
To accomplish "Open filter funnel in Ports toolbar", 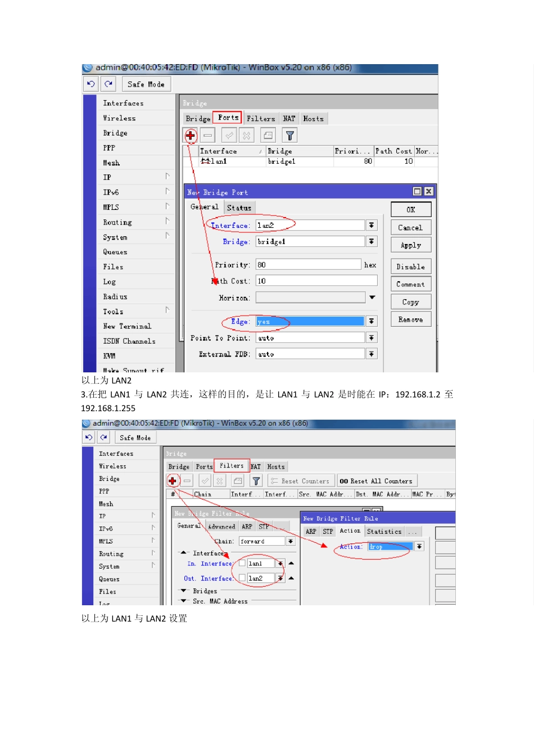I will [289, 136].
